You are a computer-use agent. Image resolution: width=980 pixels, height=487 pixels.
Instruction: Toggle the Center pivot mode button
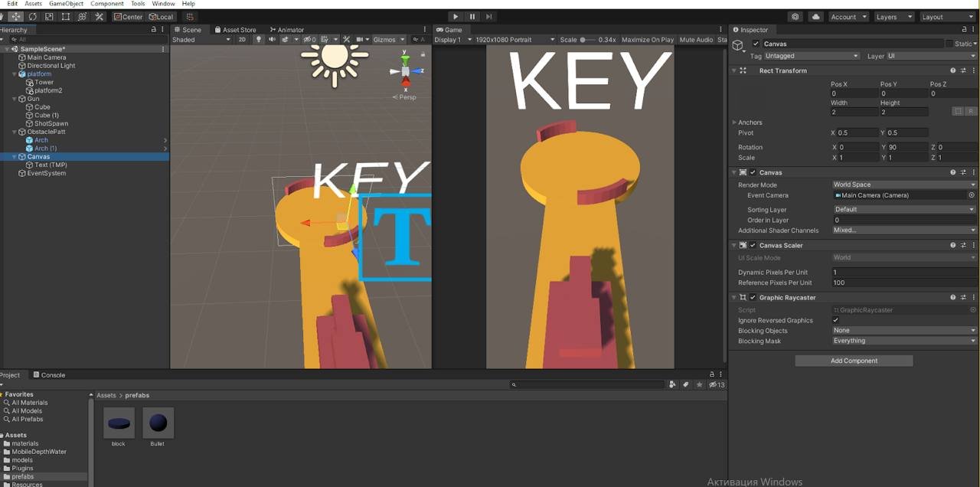click(x=128, y=17)
